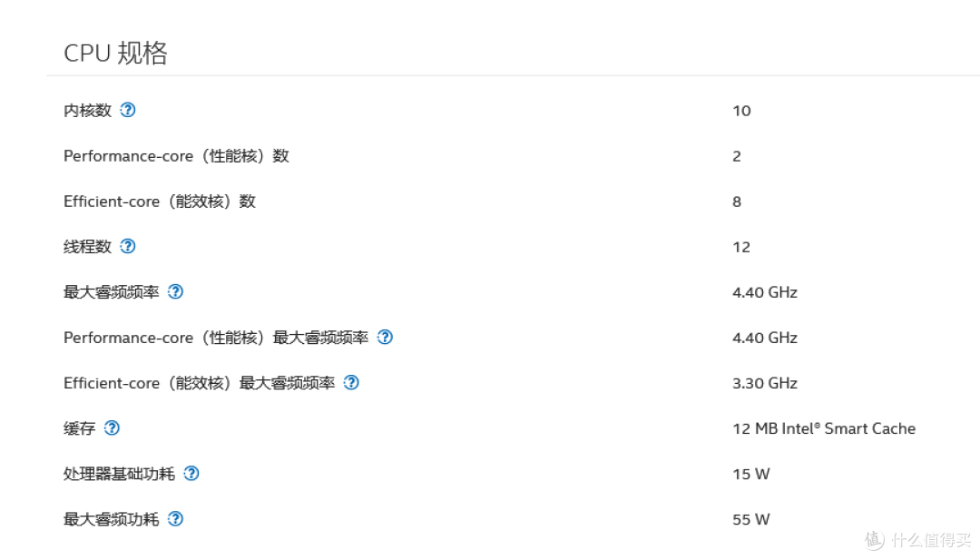Viewport: 980px width, 560px height.
Task: Click the 12 MB Intel Smart Cache text
Action: [823, 428]
